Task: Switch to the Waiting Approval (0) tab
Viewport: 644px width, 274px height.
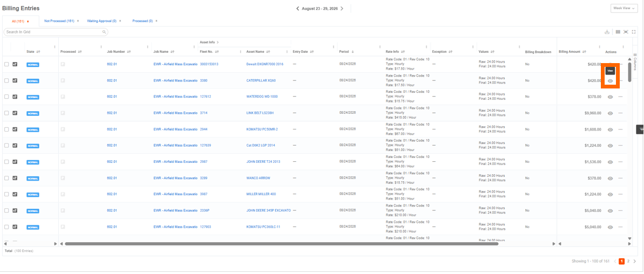Action: point(101,20)
